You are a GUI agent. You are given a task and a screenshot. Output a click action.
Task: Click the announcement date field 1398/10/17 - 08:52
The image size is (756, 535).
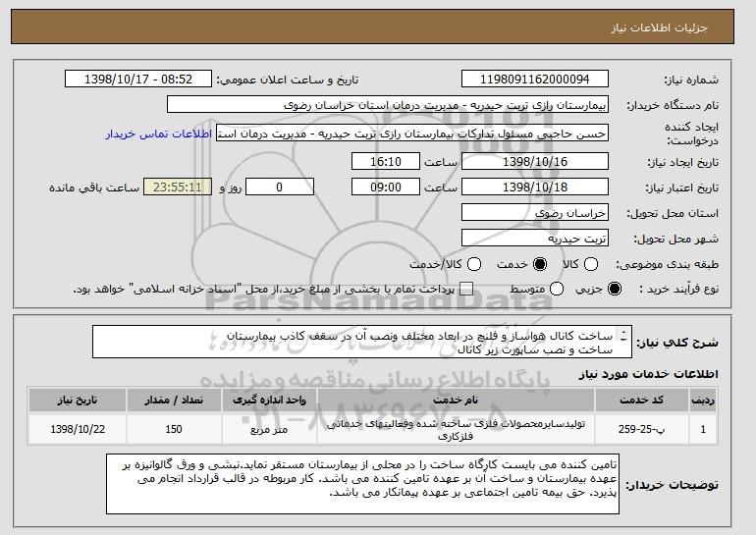(x=138, y=80)
